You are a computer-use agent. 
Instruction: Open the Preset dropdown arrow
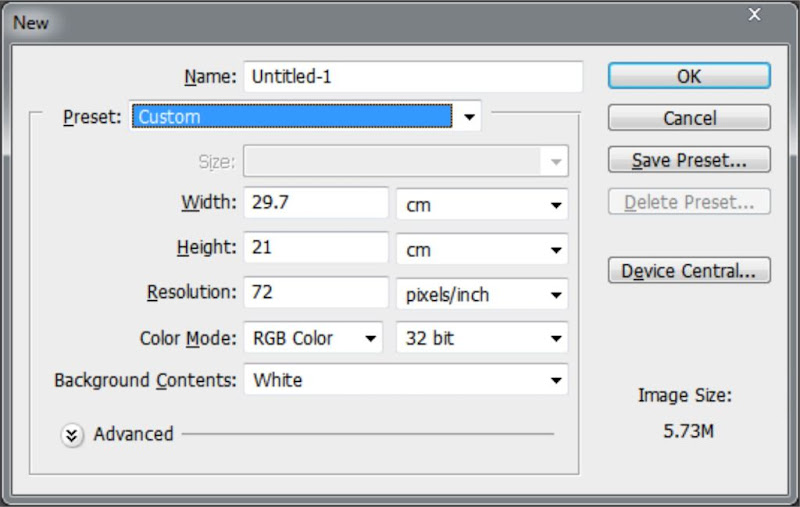click(x=469, y=117)
